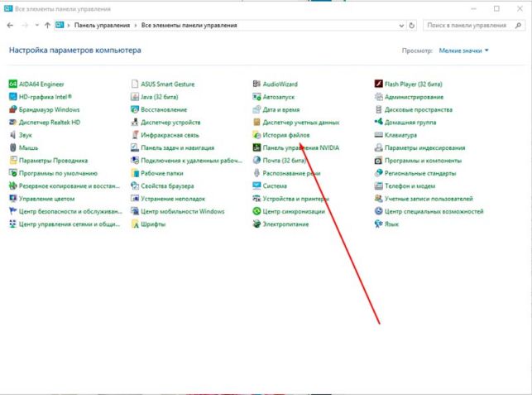This screenshot has height=395, width=532.
Task: Open Мелкие значки view dropdown
Action: click(463, 51)
